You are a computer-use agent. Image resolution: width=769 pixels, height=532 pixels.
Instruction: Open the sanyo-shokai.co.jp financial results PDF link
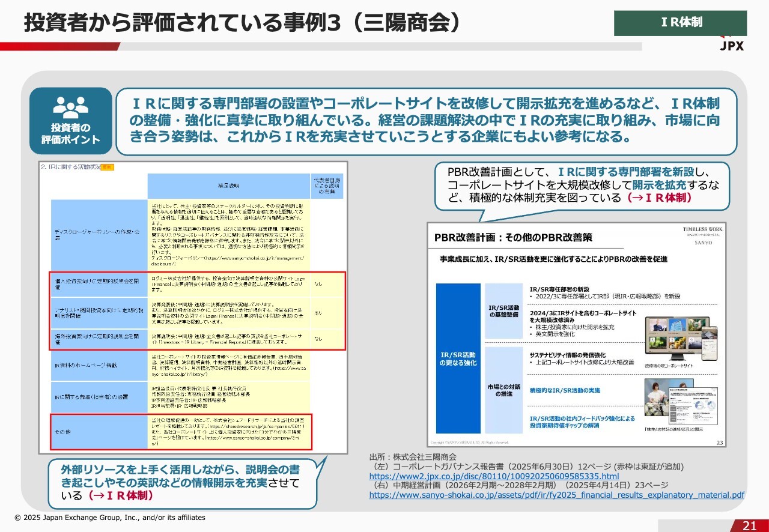point(556,495)
